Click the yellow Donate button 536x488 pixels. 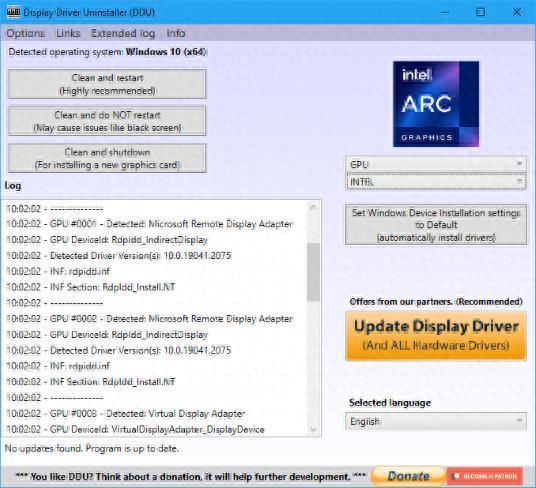pyautogui.click(x=408, y=476)
